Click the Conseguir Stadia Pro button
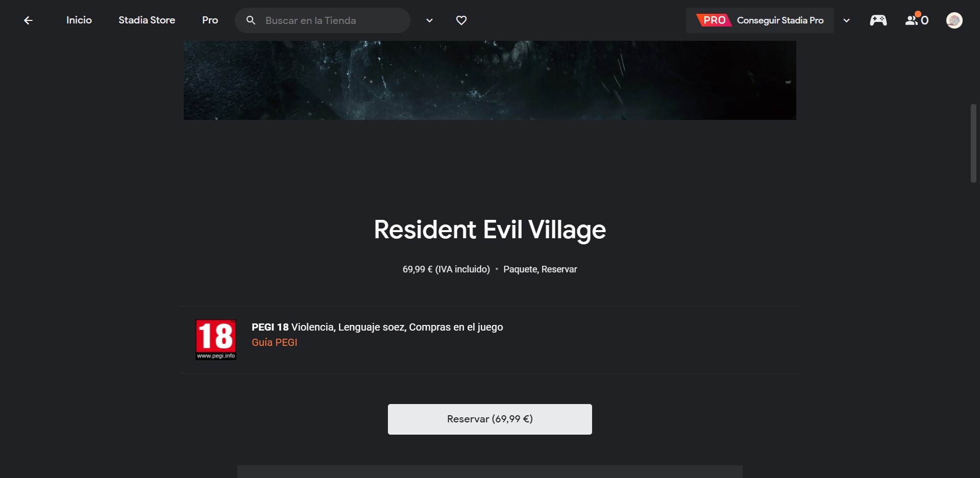 (x=760, y=20)
